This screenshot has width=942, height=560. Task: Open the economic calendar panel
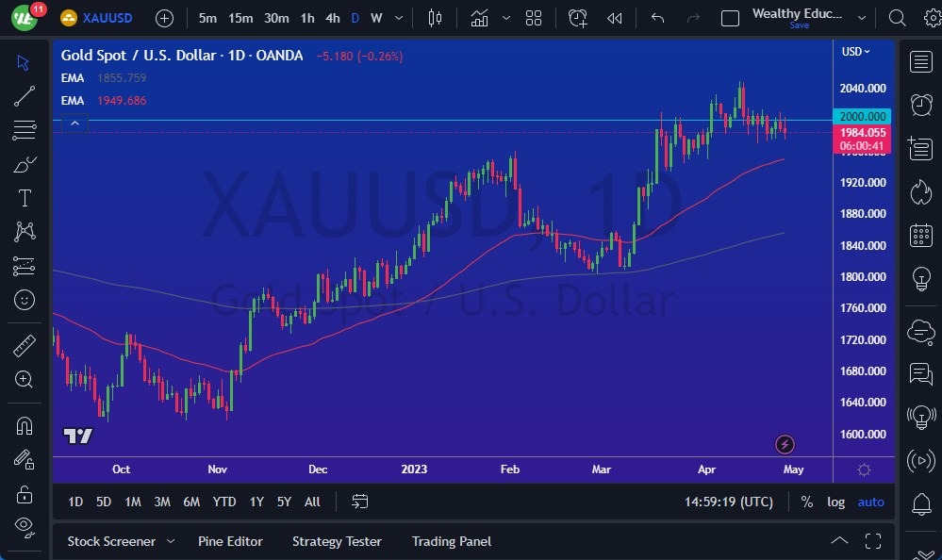click(x=921, y=235)
